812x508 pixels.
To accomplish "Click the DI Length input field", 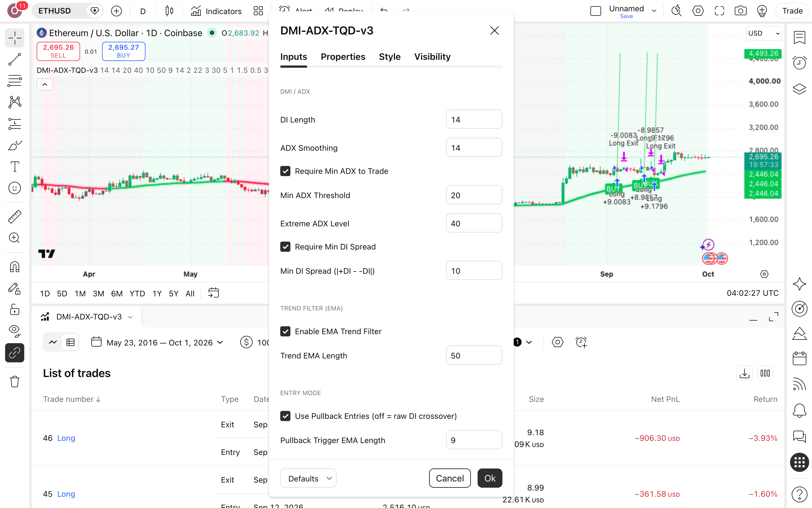I will tap(474, 119).
